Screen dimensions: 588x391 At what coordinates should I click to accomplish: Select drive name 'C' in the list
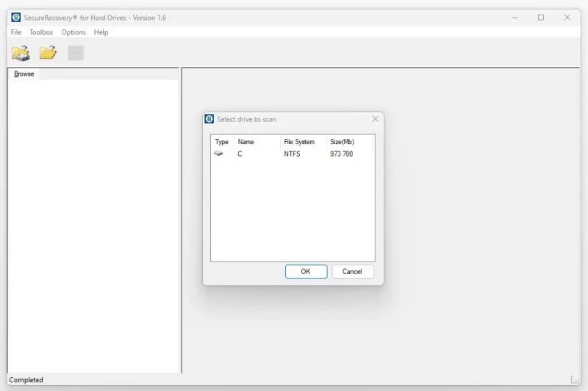tap(240, 154)
